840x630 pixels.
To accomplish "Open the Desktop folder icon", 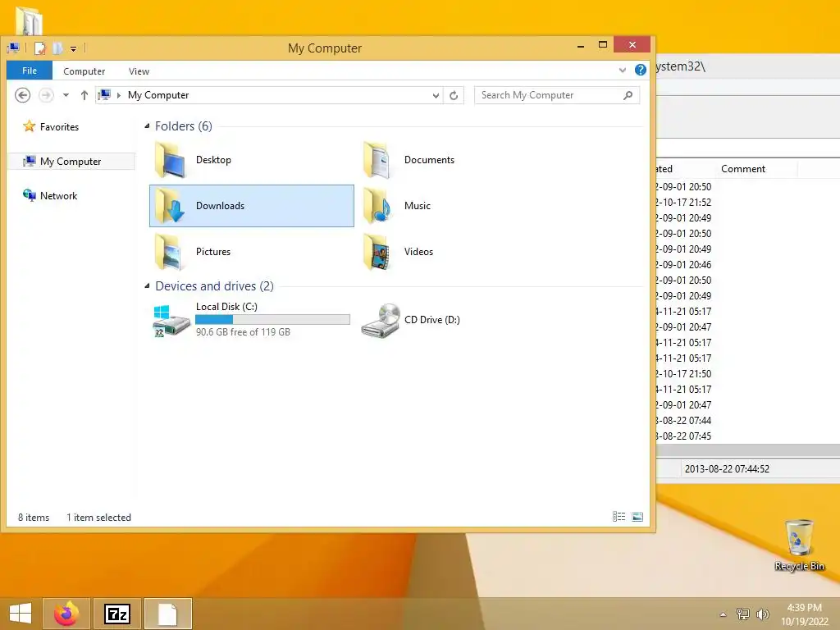I will coord(170,160).
